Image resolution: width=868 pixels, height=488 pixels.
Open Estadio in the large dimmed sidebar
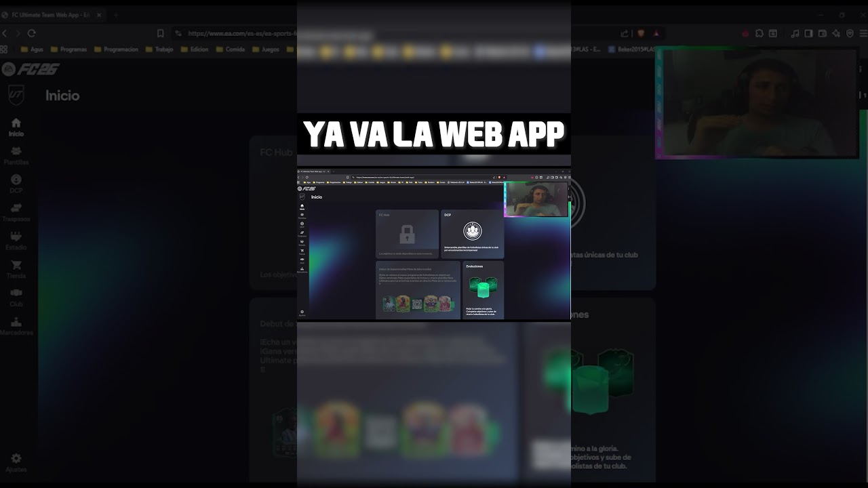16,241
